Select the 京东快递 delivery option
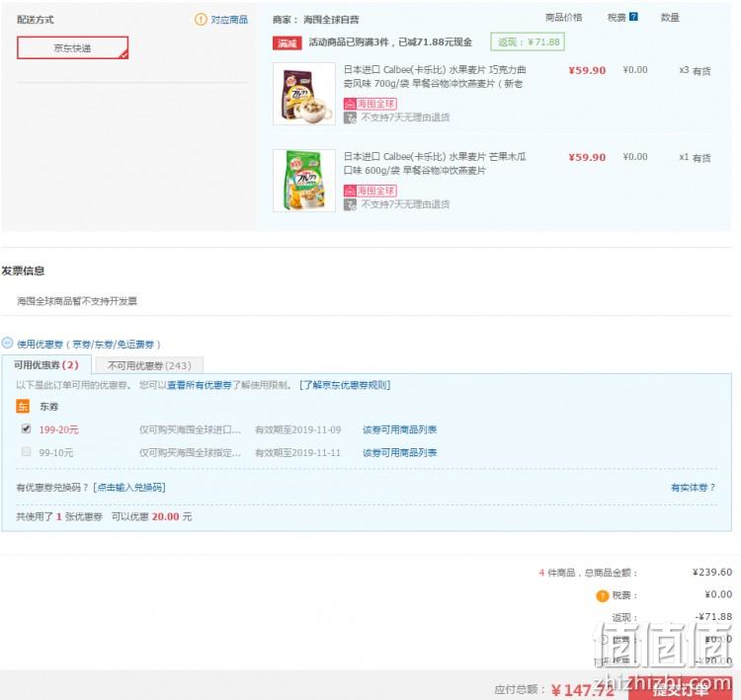 coord(72,47)
